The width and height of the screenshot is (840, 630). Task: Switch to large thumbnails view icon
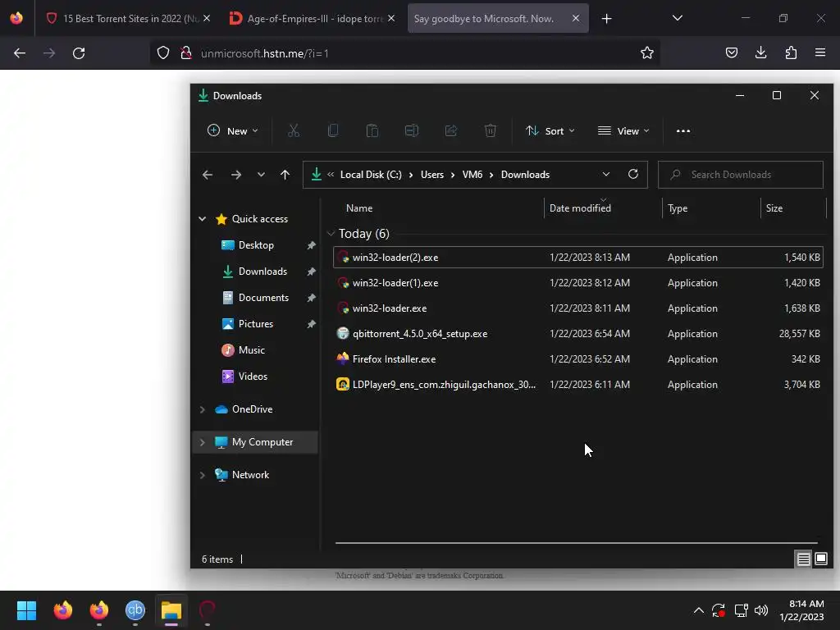tap(820, 559)
